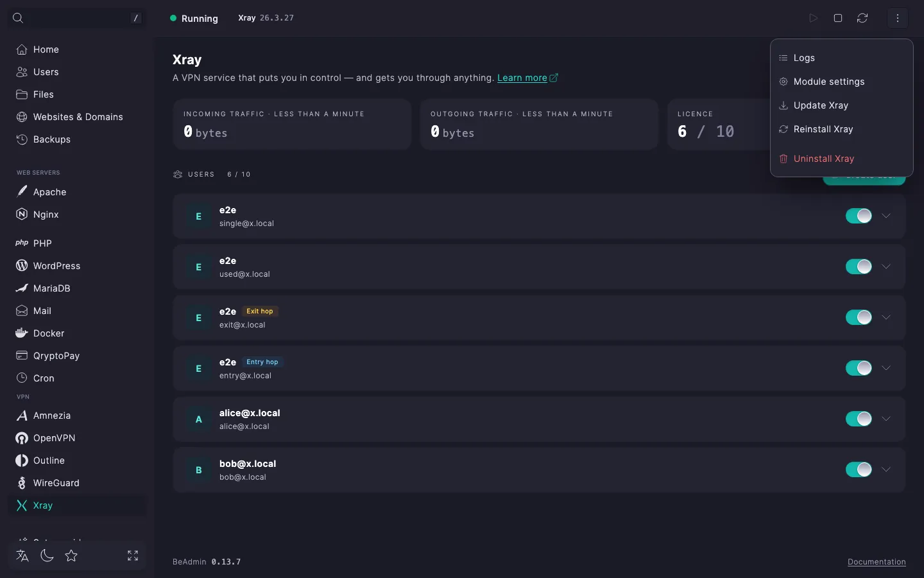This screenshot has width=924, height=578.
Task: Toggle bob@x.local user switch
Action: point(859,469)
